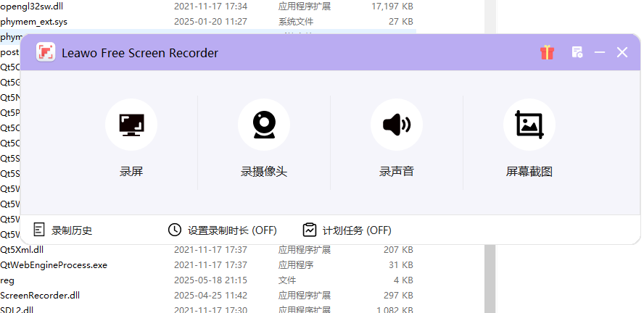Open webcam recording via camera icon
Viewport: 644px width, 313px height.
(264, 125)
